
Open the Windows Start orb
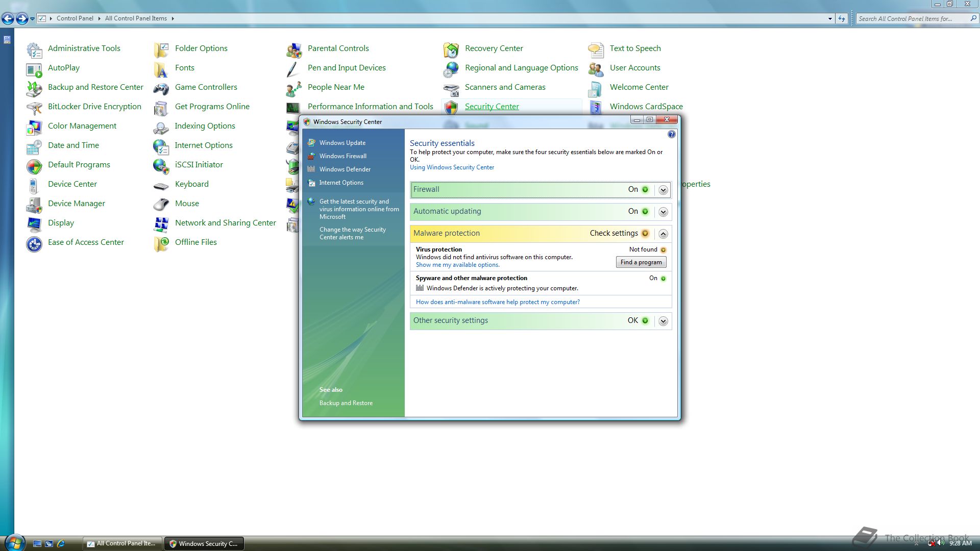14,543
